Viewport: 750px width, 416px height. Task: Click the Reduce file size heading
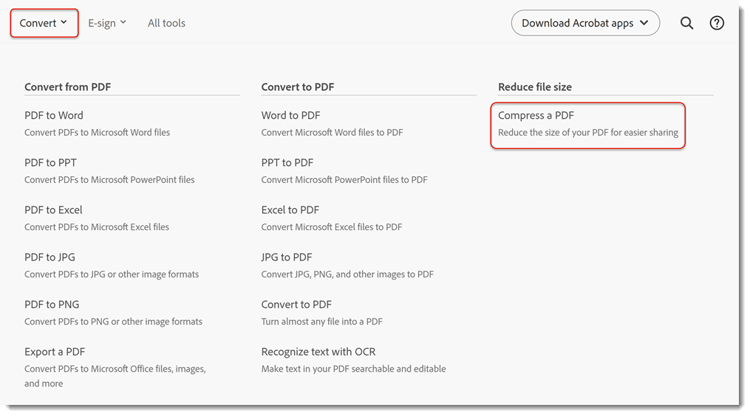[535, 87]
